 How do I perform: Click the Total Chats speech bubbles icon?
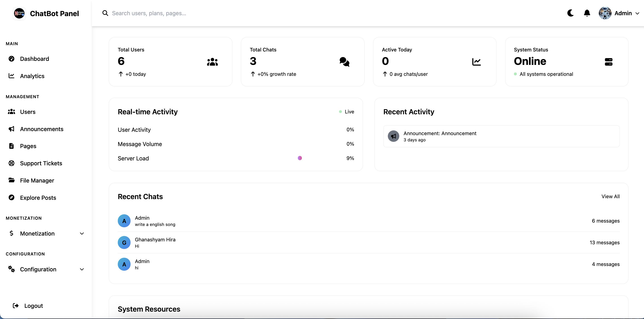tap(344, 62)
